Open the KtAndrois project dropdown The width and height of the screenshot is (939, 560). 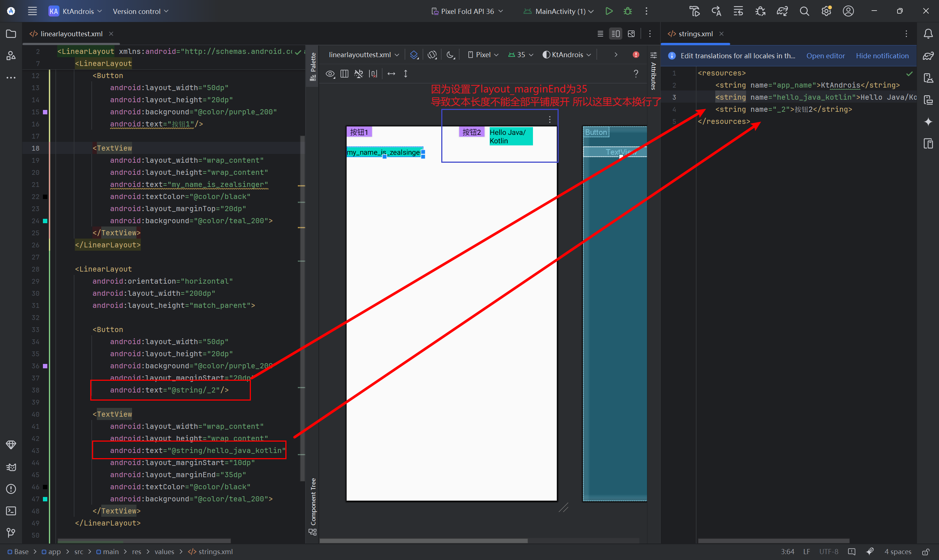tap(76, 11)
